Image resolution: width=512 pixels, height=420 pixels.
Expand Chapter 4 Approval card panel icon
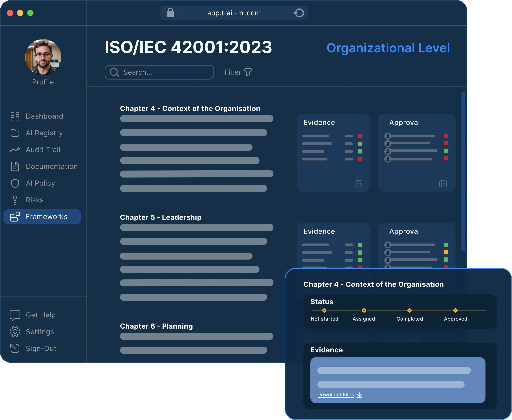tap(443, 184)
